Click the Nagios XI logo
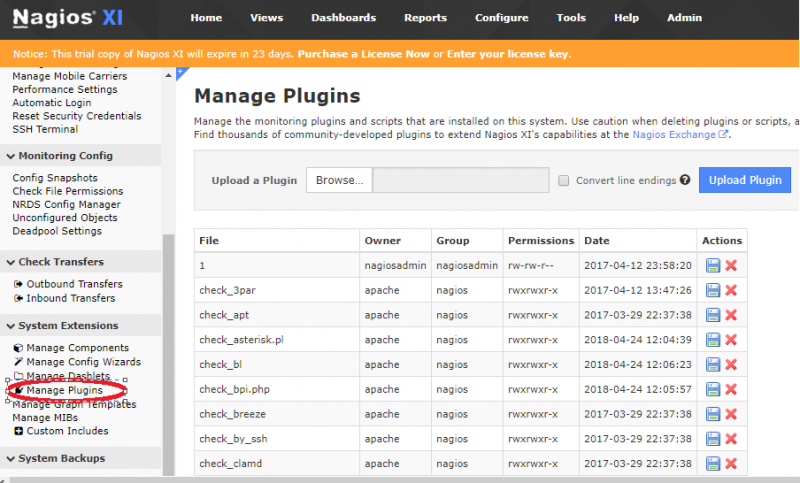The width and height of the screenshot is (800, 483). [x=68, y=18]
